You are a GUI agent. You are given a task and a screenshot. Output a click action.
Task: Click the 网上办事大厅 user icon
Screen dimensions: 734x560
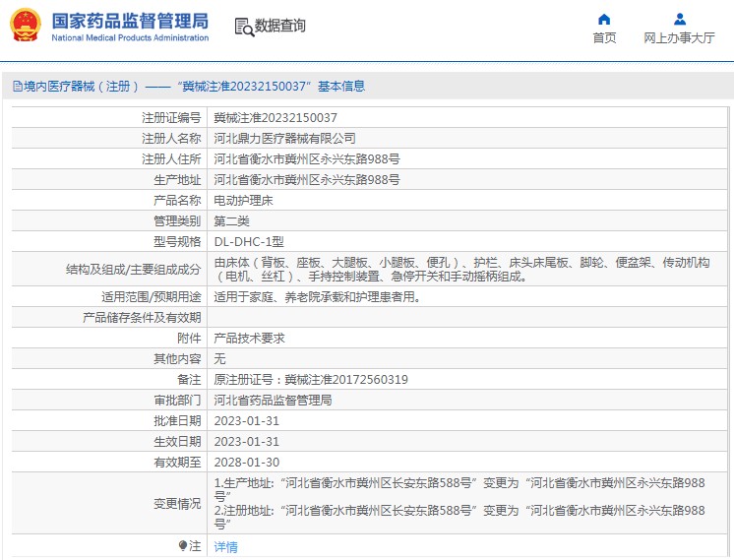[x=680, y=20]
